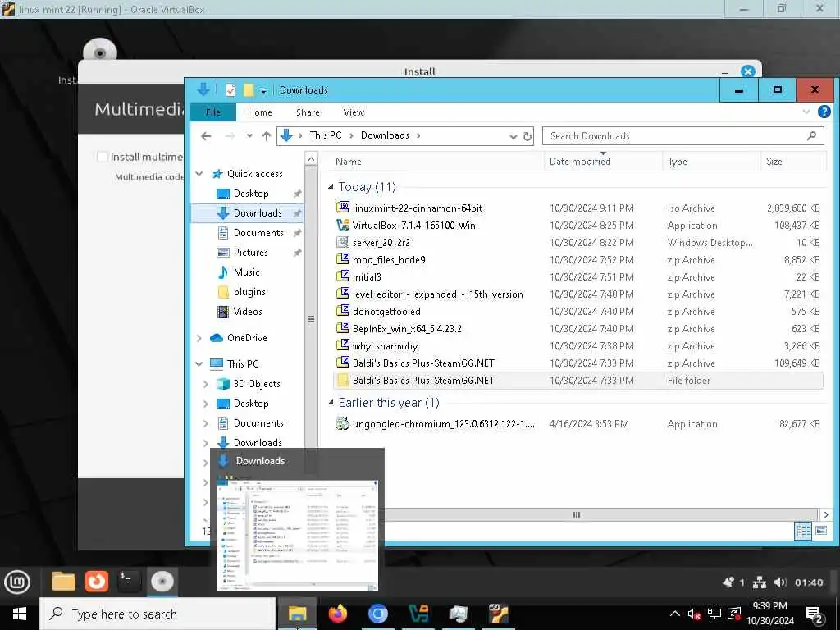This screenshot has height=630, width=840.
Task: Open address bar history dropdown
Action: (513, 137)
